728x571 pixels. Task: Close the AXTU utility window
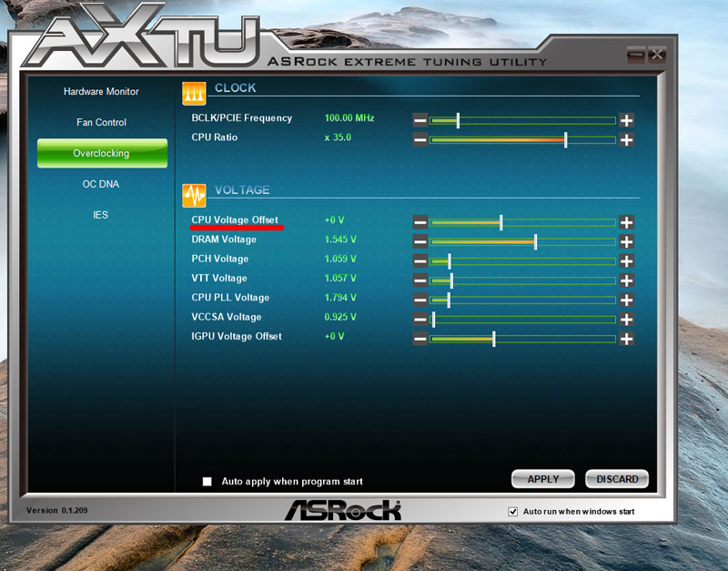(657, 55)
